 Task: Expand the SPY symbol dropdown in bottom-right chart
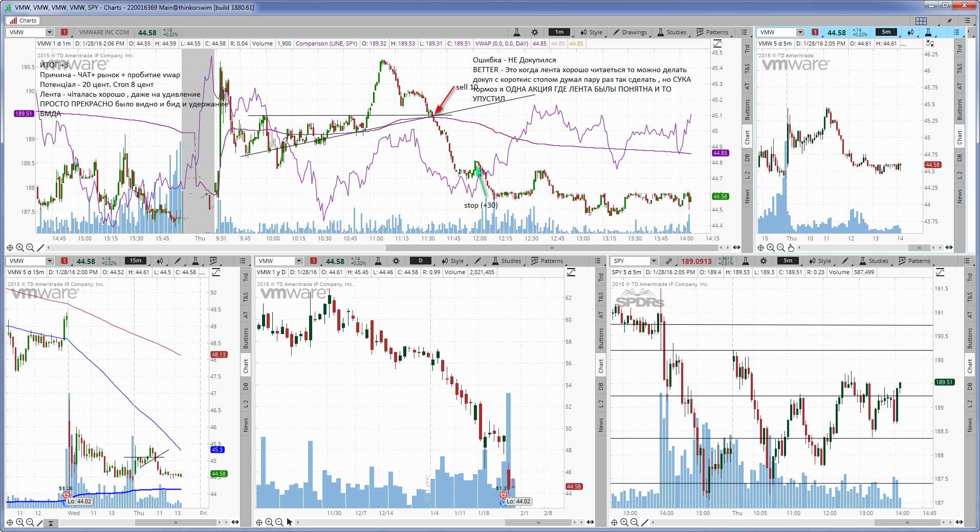654,261
